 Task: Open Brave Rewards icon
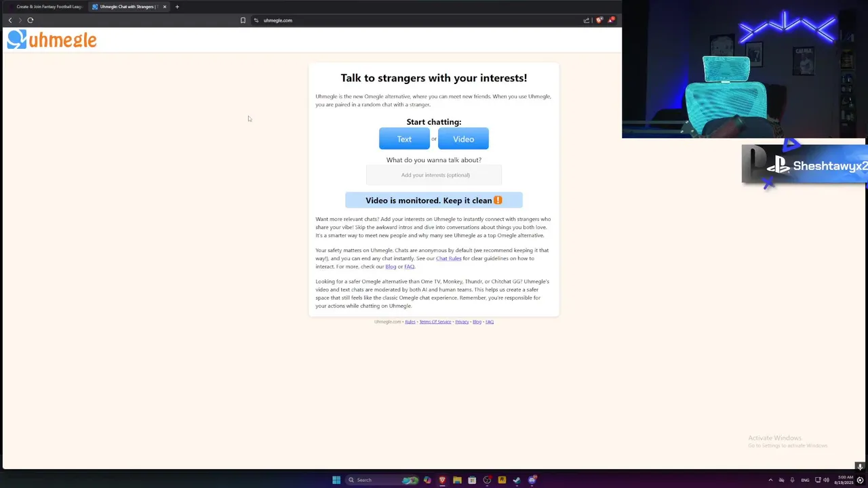point(611,20)
